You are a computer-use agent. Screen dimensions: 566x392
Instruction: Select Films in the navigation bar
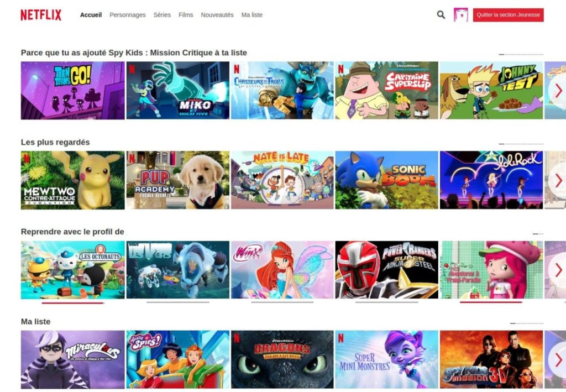[x=186, y=15]
